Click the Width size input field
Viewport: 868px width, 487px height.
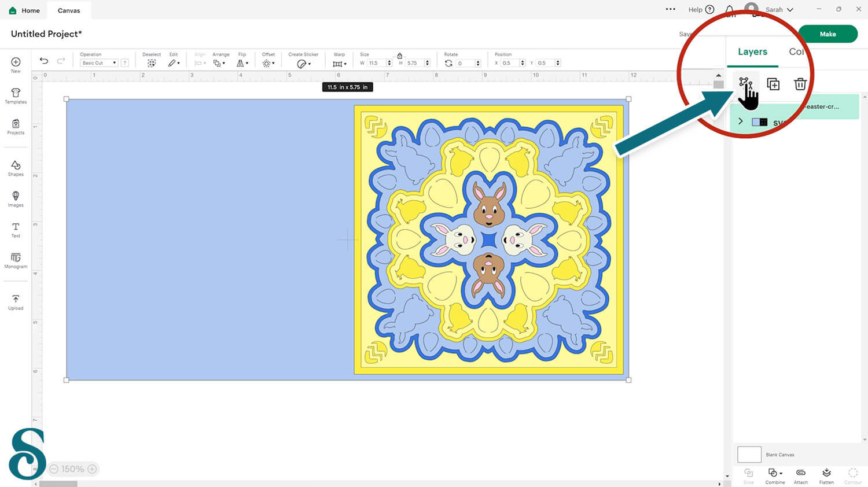tap(377, 63)
